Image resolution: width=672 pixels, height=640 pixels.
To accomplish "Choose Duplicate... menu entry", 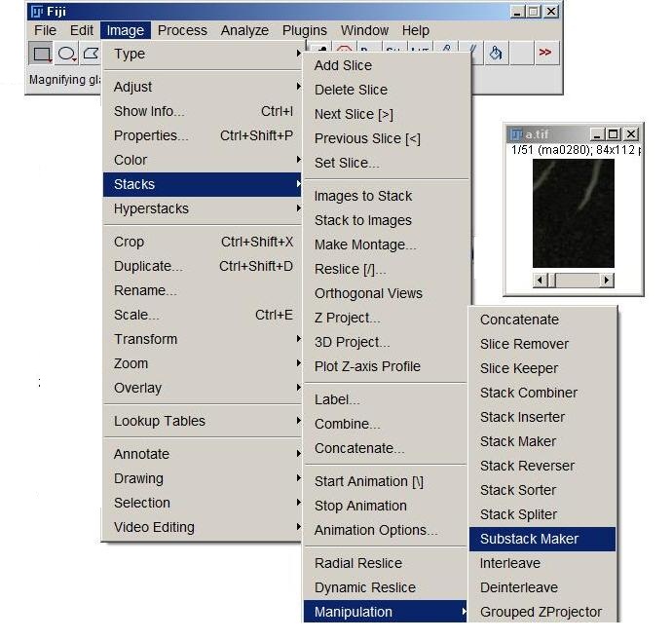I will coord(203,266).
